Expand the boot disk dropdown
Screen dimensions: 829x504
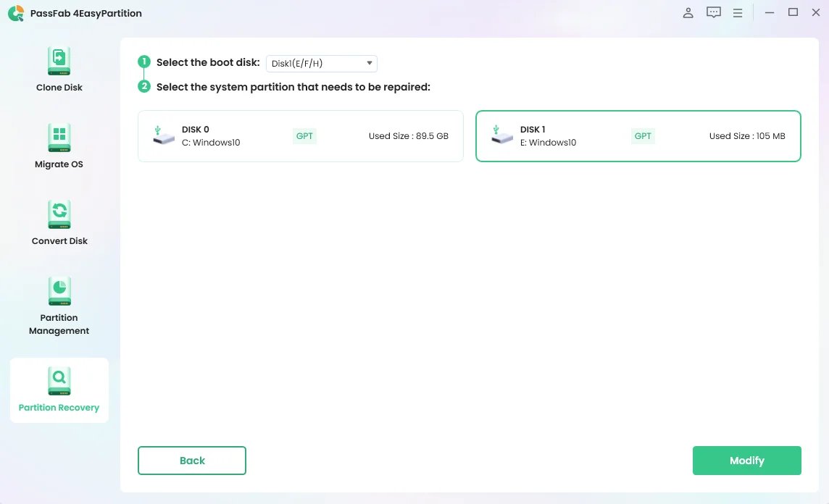click(x=322, y=64)
